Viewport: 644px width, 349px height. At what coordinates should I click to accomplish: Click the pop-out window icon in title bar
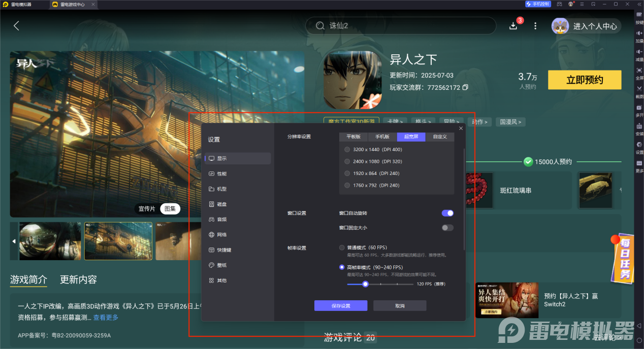coord(593,4)
